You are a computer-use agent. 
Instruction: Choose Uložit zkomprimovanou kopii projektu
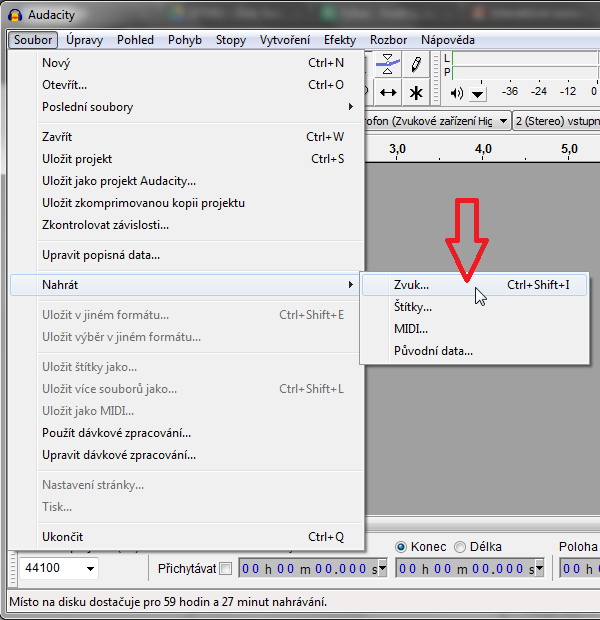coord(186,203)
